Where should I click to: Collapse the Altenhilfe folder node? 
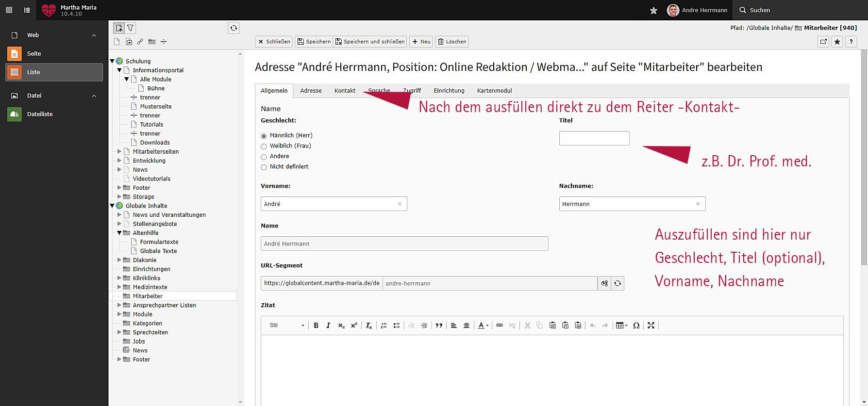point(119,233)
